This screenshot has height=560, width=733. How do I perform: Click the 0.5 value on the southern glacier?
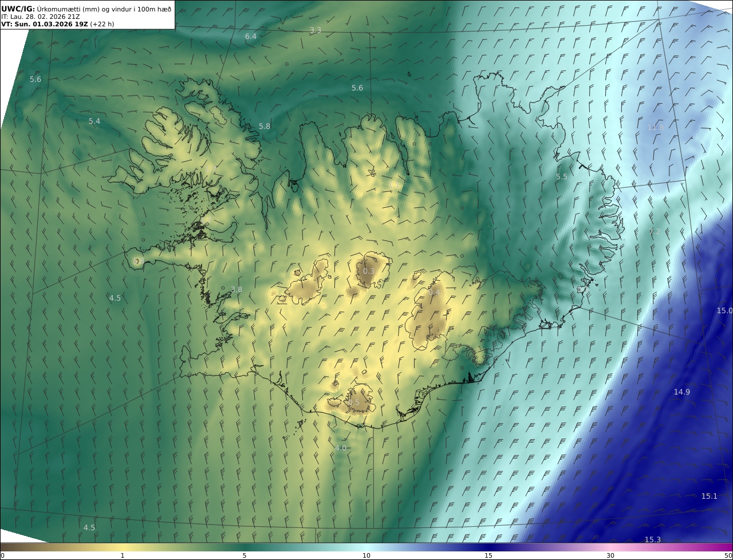tap(354, 403)
